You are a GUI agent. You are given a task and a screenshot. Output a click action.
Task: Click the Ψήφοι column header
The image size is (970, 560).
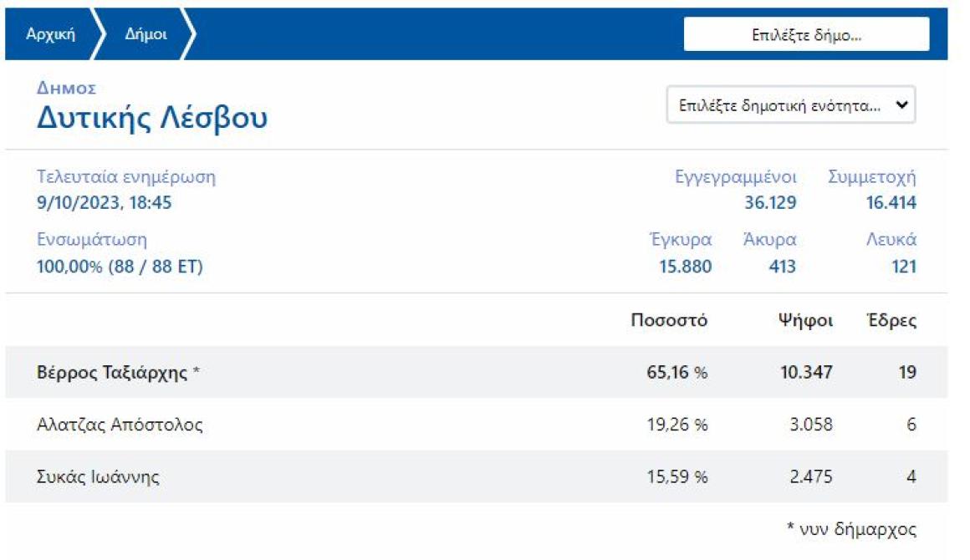point(804,321)
